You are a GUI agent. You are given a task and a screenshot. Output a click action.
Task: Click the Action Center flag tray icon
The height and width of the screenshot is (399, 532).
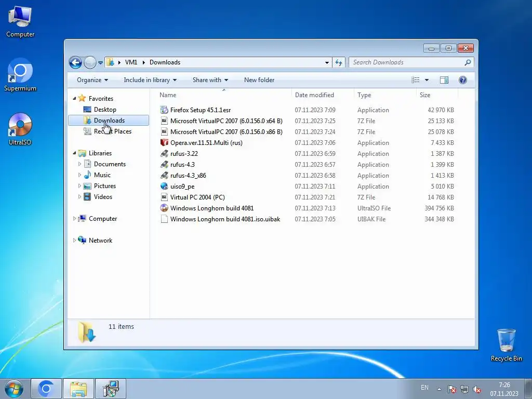(x=451, y=389)
